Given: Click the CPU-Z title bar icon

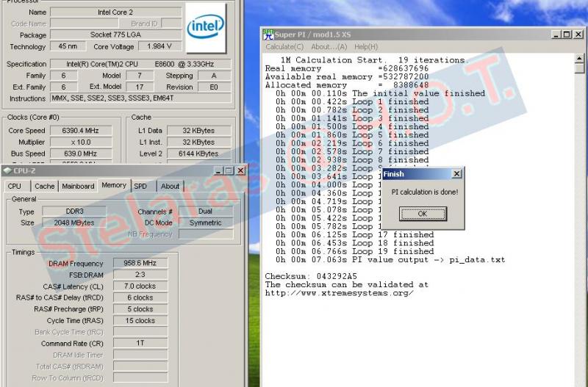Looking at the screenshot, I should click(x=7, y=171).
